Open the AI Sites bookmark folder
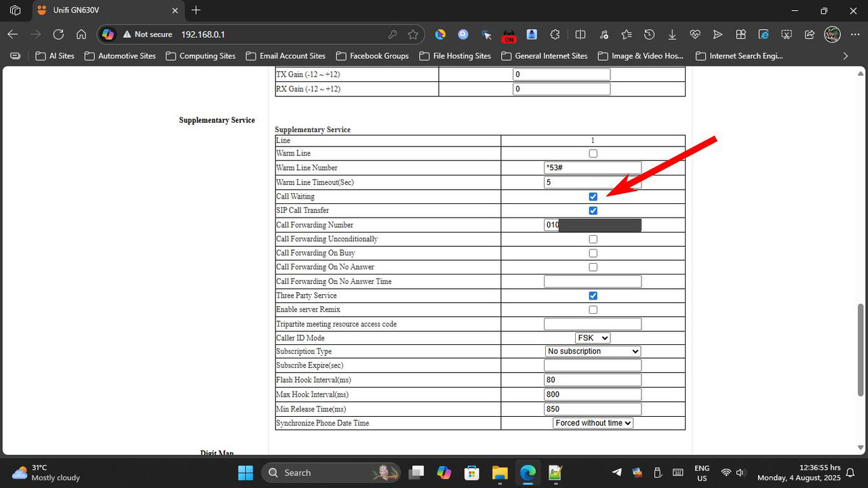 tap(55, 56)
